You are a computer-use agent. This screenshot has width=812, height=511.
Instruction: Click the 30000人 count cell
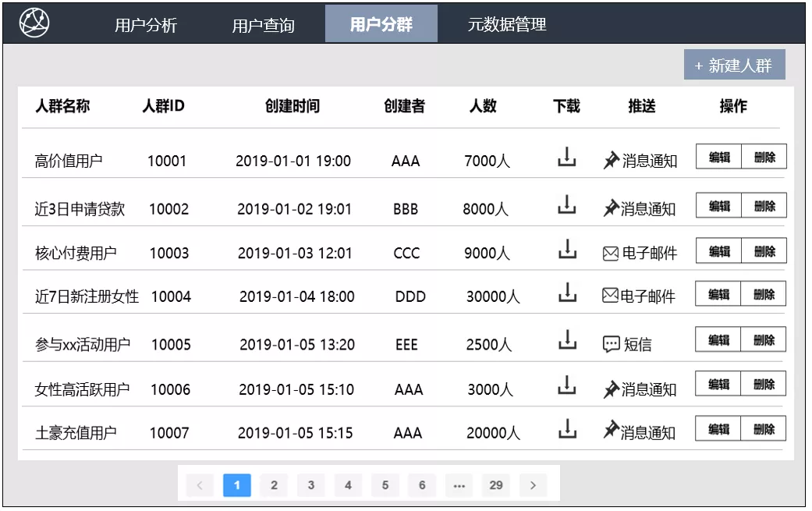tap(493, 296)
